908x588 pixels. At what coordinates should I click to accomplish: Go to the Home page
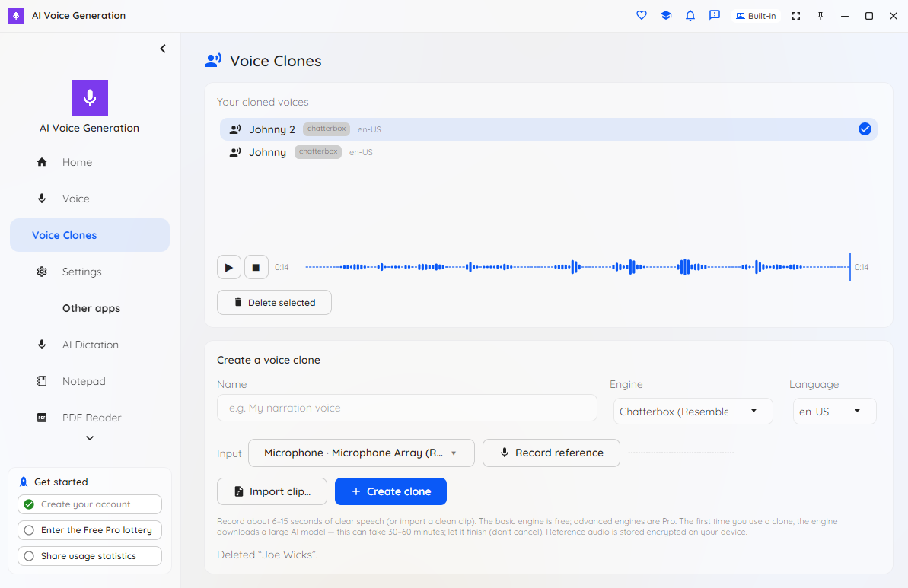pyautogui.click(x=90, y=162)
